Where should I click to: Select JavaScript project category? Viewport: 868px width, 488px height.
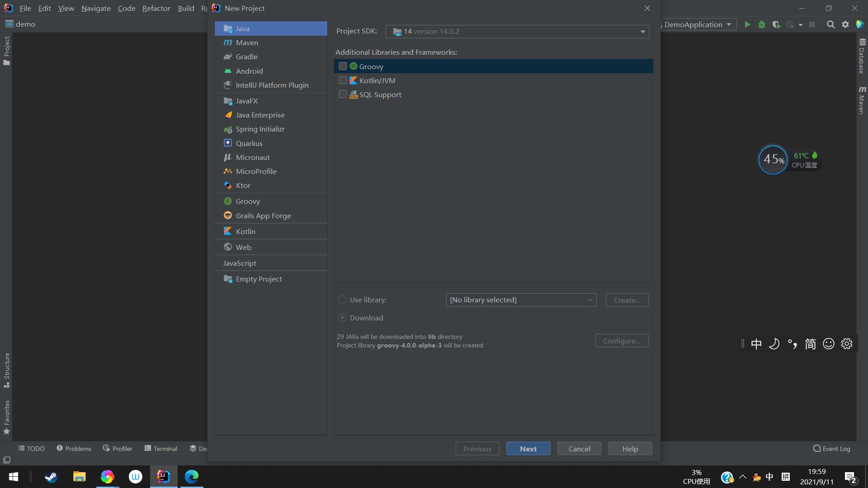271,263
